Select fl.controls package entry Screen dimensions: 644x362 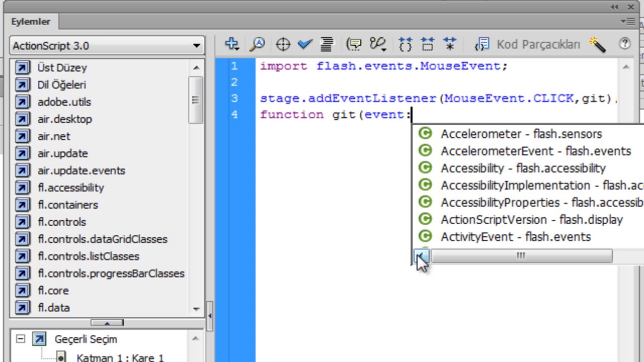(x=62, y=222)
